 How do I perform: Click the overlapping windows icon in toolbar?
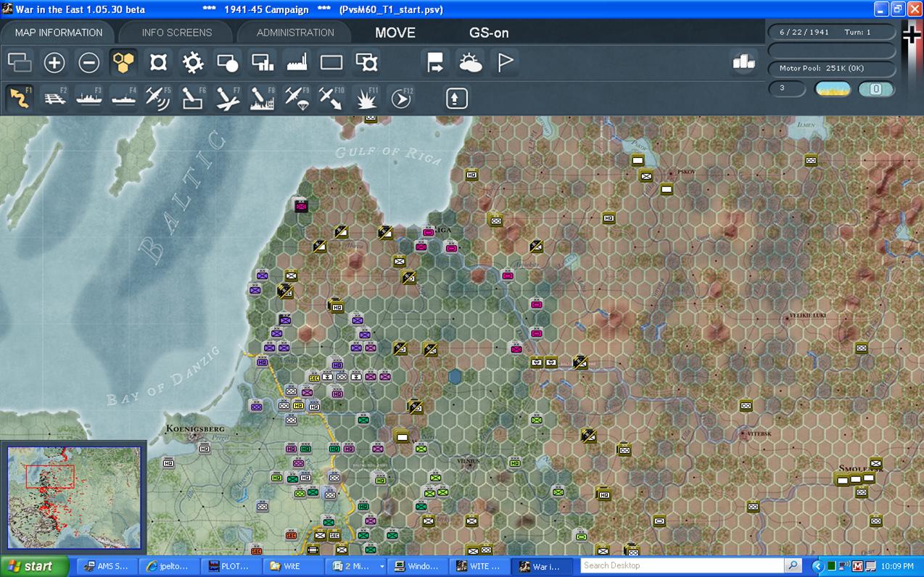point(20,63)
